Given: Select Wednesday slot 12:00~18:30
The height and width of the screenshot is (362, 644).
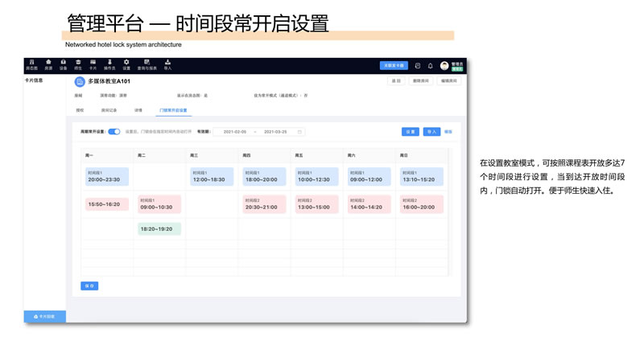Looking at the screenshot, I should click(212, 176).
